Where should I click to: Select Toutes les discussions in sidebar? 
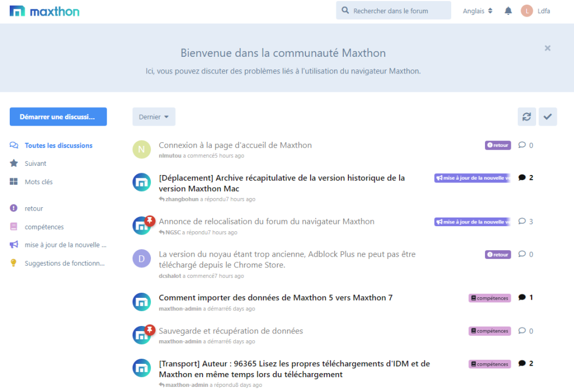[58, 146]
